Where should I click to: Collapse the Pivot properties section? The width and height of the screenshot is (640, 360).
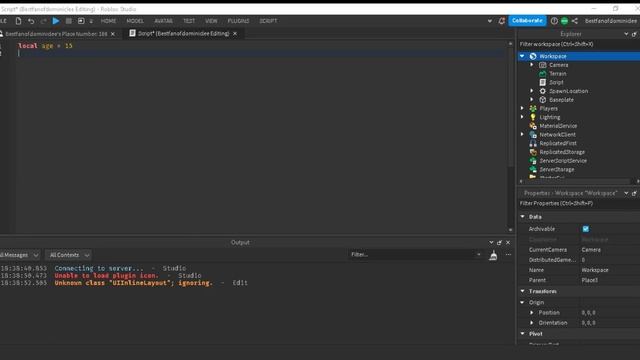coord(522,334)
